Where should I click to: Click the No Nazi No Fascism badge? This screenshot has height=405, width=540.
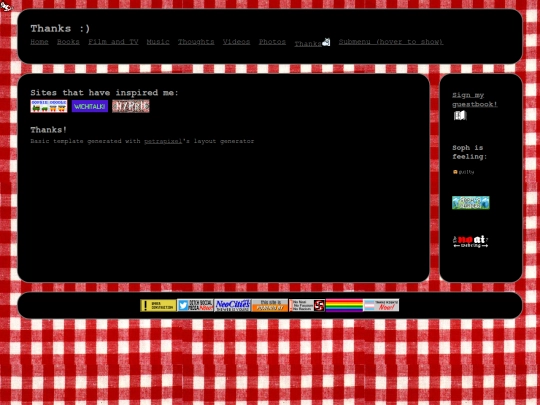307,305
